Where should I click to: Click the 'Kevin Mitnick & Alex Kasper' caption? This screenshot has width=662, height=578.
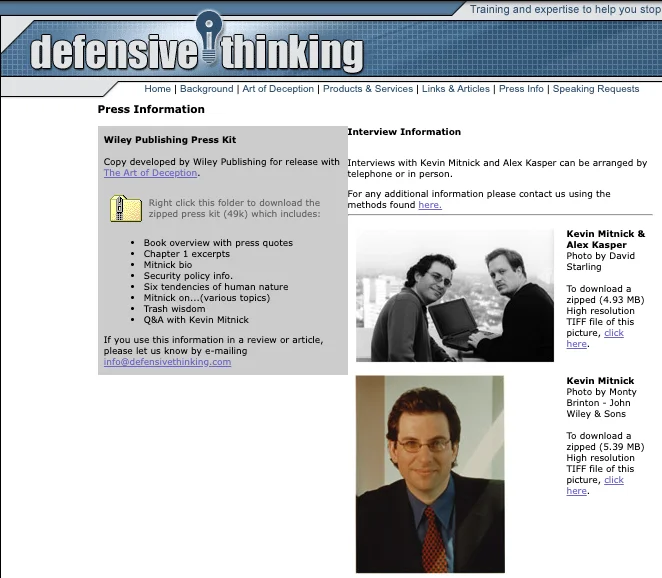pos(606,239)
